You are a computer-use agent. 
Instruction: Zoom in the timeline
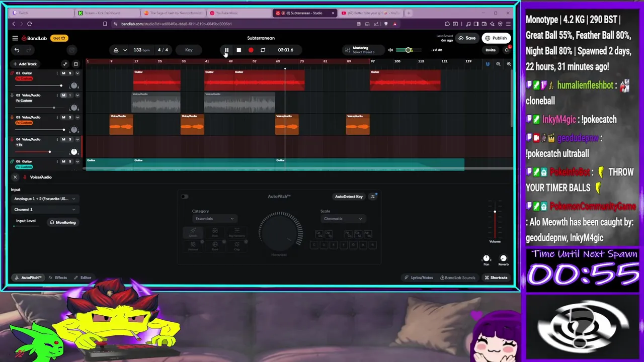click(x=509, y=64)
